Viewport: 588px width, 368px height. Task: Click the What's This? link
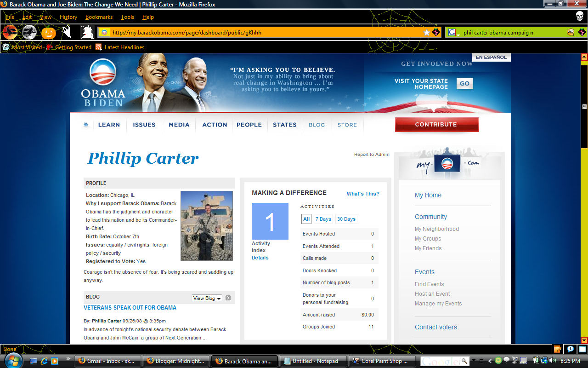[x=363, y=194]
